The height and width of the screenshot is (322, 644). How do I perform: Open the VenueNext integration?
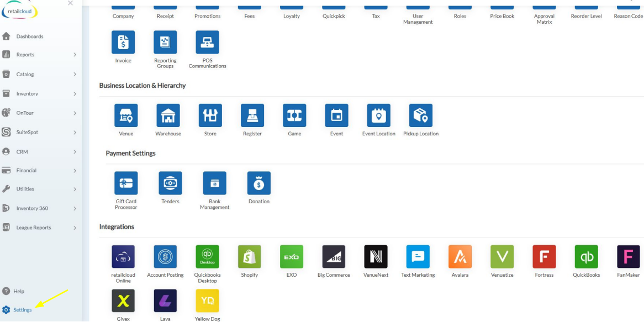coord(376,257)
